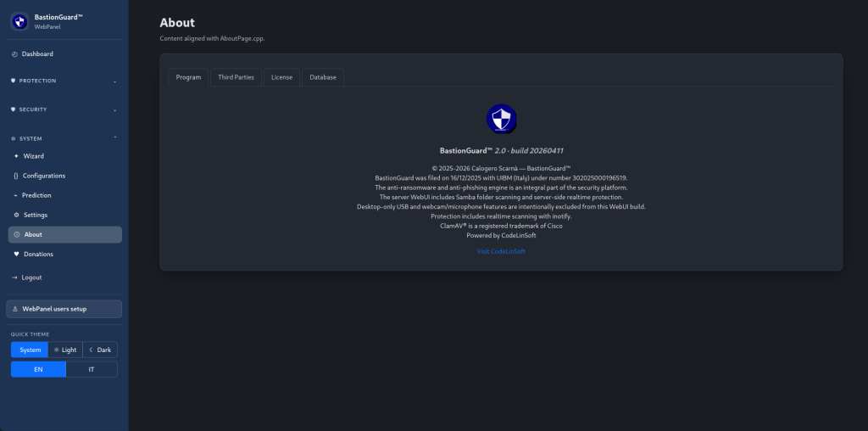
Task: Click the PROTECTION section label
Action: point(37,81)
